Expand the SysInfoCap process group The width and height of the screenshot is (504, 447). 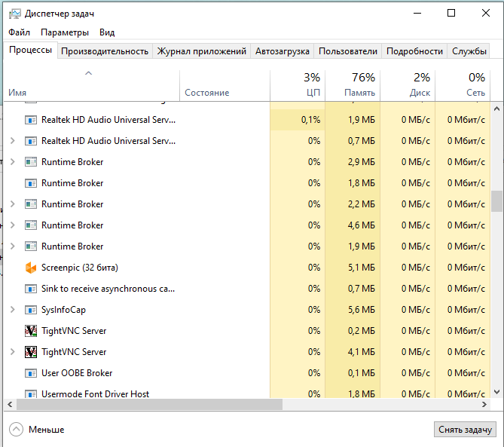12,310
